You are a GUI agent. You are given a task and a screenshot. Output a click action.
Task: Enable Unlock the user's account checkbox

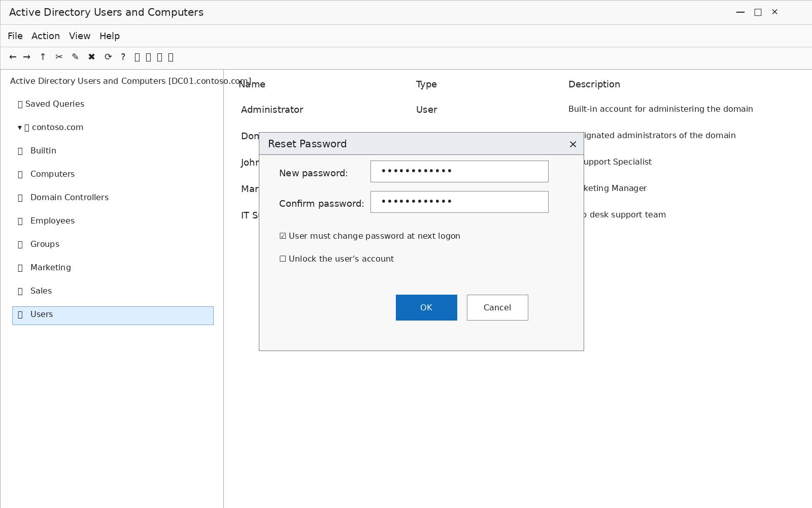(283, 259)
